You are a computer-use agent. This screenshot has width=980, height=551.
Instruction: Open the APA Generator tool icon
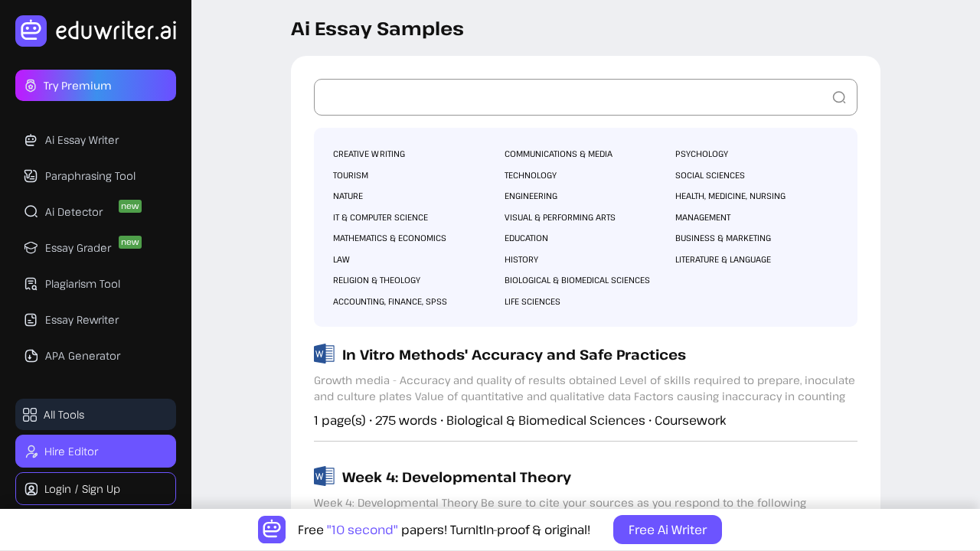(x=30, y=356)
